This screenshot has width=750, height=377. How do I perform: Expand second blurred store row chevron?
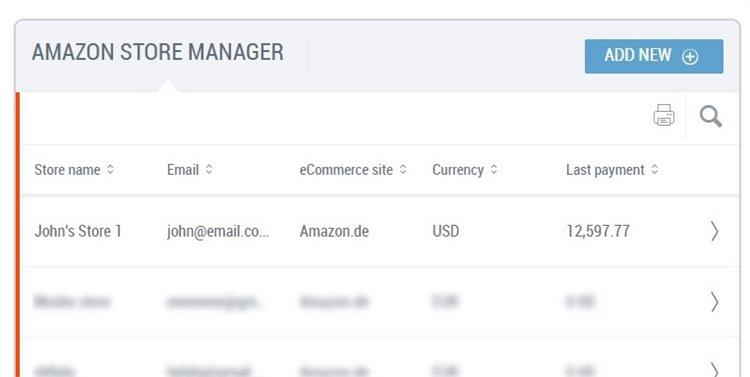(x=714, y=302)
